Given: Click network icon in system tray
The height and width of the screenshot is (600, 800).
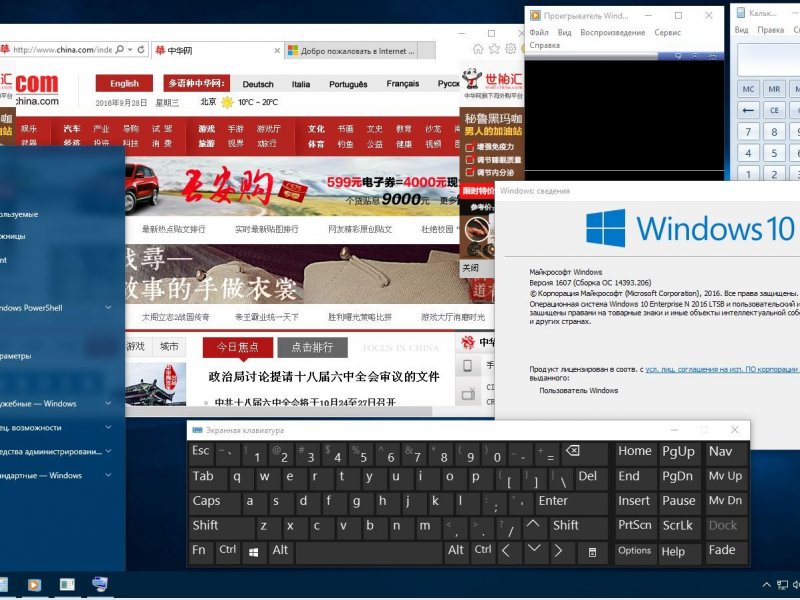Looking at the screenshot, I should (x=782, y=585).
